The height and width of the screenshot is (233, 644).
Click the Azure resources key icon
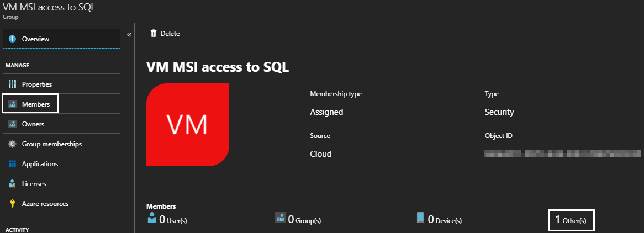point(12,204)
